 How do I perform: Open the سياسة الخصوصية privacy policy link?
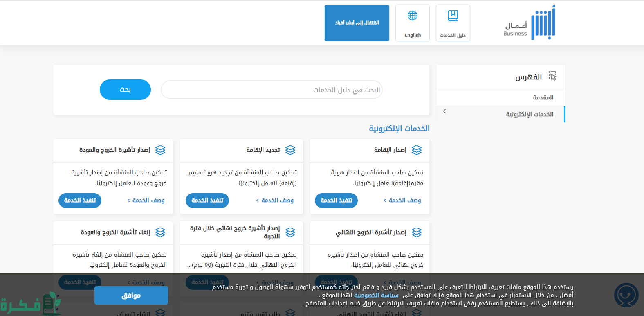coord(376,295)
